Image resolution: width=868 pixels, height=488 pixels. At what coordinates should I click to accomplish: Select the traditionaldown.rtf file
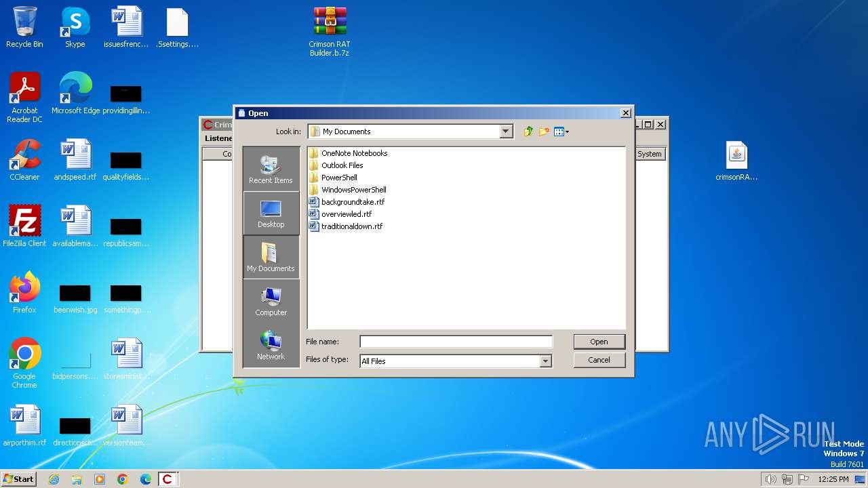[x=346, y=226]
